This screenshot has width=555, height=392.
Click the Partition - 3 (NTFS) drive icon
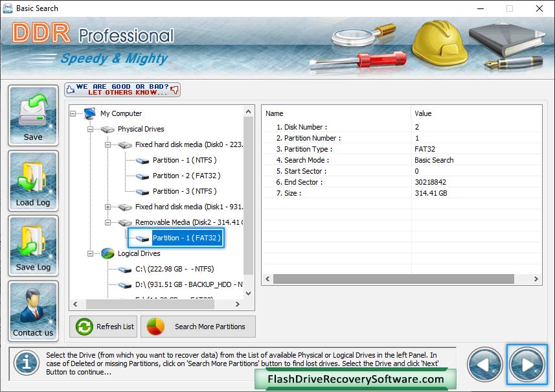(x=142, y=192)
